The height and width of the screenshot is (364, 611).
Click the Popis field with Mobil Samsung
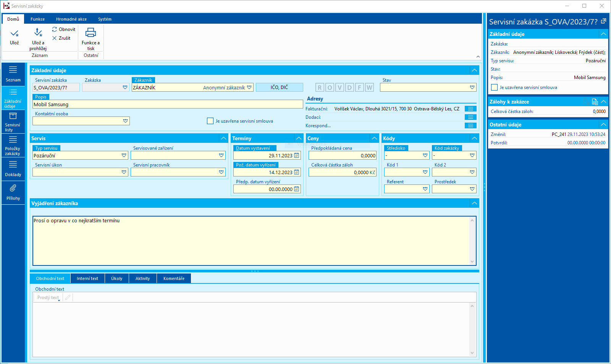[168, 104]
